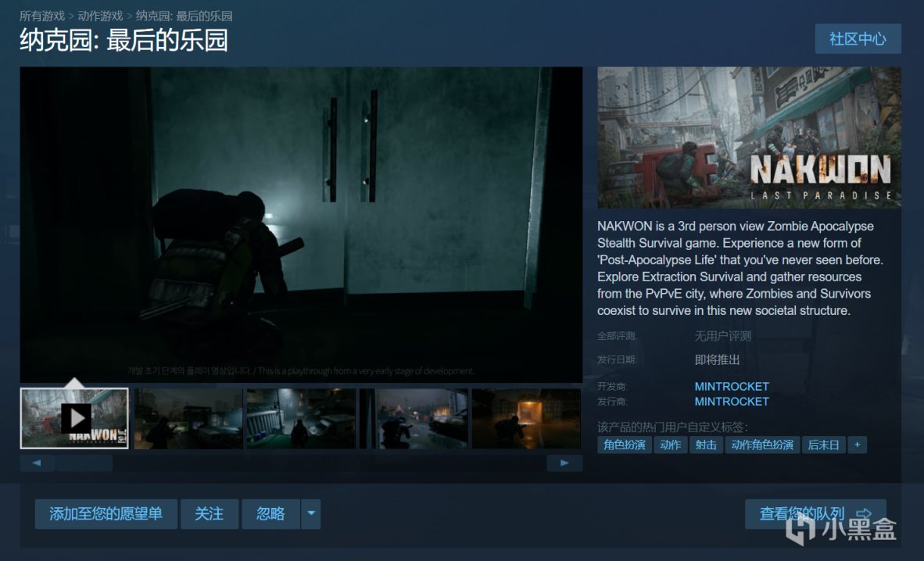The image size is (924, 561).
Task: Select the 动作角色扮演 tag
Action: click(762, 445)
